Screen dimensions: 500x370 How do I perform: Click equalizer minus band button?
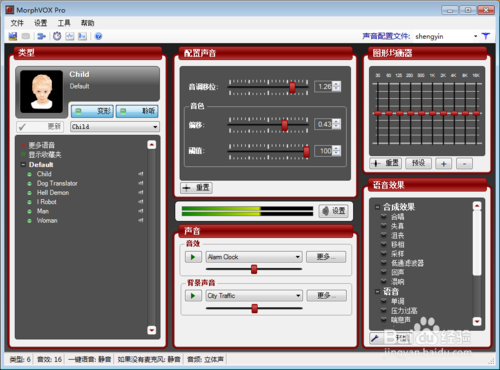coord(464,164)
